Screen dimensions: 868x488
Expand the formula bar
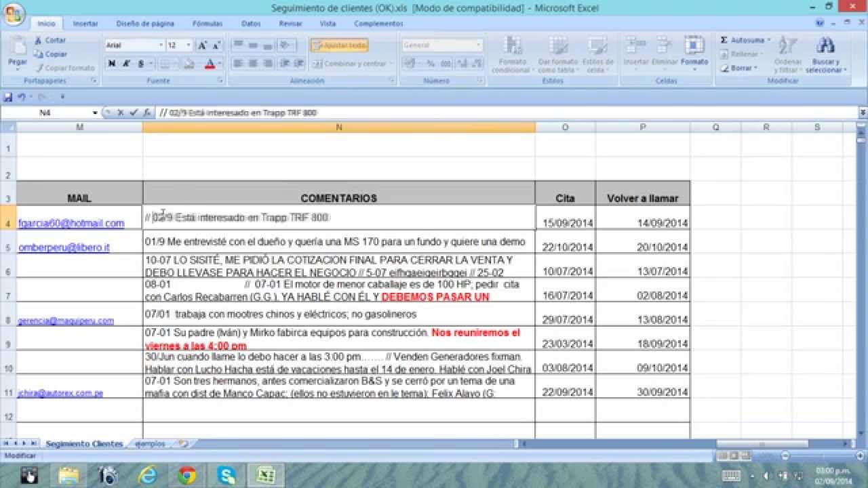click(863, 113)
